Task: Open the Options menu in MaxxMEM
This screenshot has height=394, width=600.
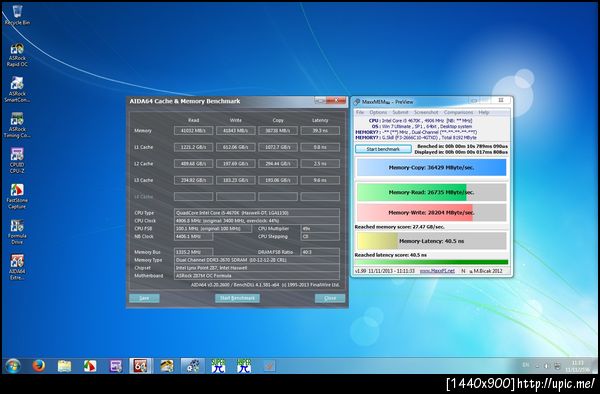Action: click(x=378, y=112)
